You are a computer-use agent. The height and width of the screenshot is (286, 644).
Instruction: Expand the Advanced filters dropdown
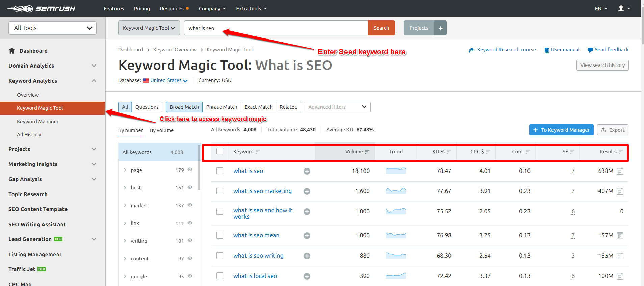337,107
